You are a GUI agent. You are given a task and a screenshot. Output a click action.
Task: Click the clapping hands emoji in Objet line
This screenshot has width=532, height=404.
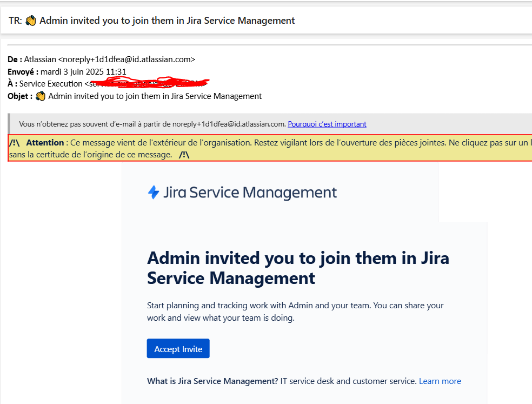[41, 96]
